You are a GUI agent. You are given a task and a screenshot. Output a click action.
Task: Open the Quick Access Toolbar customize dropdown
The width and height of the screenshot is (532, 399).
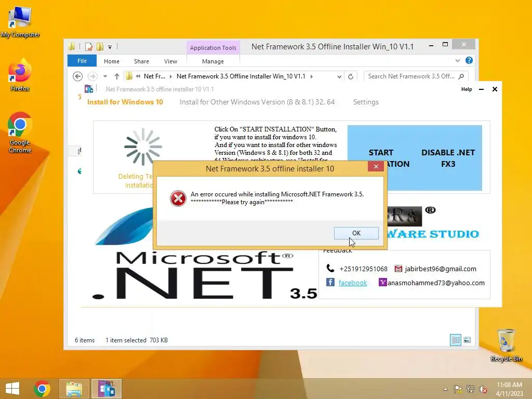pyautogui.click(x=110, y=47)
